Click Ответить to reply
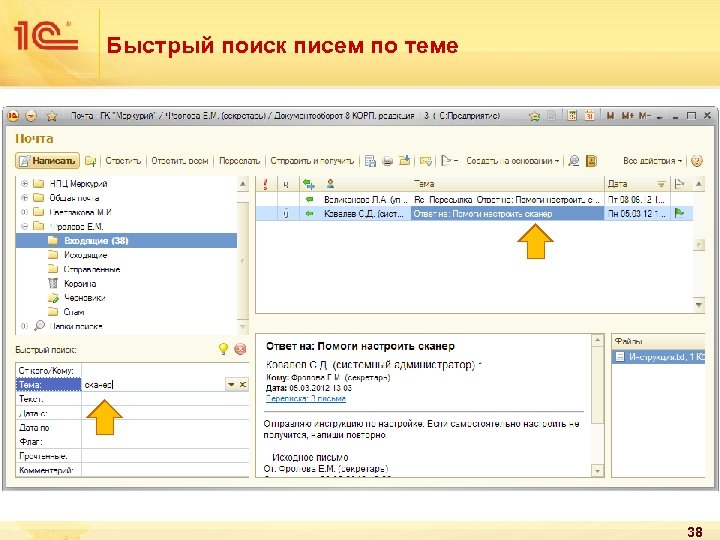 (x=123, y=161)
